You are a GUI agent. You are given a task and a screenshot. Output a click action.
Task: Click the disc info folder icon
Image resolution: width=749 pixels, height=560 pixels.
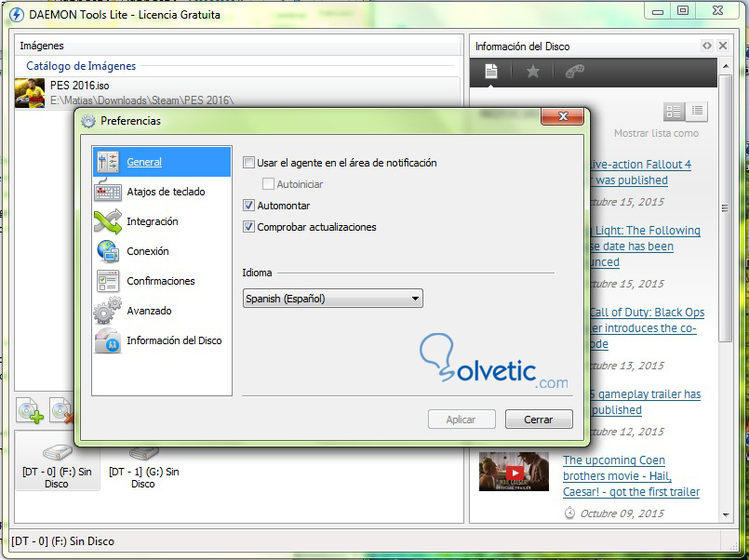[108, 340]
